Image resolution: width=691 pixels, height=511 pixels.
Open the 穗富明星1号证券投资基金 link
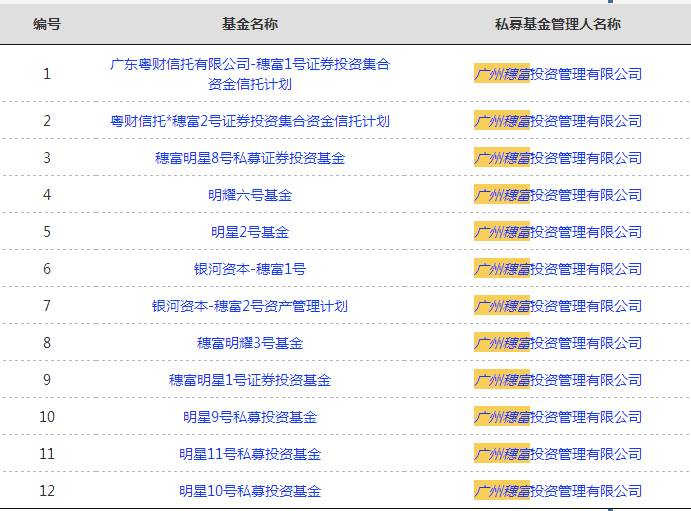tap(250, 380)
